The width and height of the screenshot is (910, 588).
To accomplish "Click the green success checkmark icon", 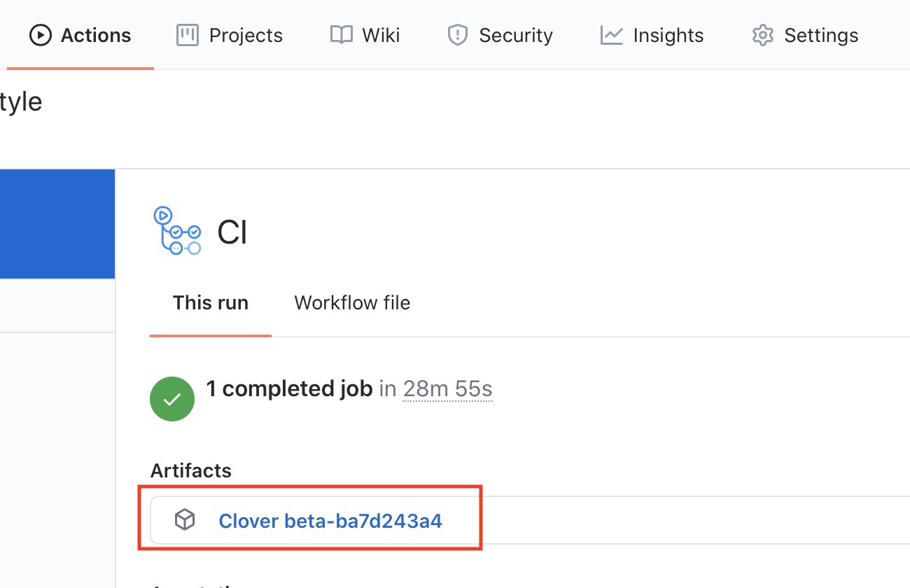I will (x=172, y=398).
